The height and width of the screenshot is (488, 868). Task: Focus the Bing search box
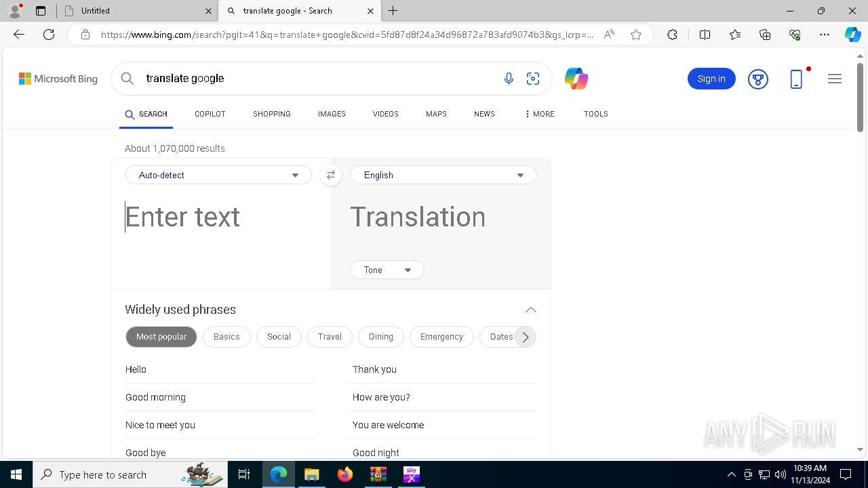pos(319,79)
